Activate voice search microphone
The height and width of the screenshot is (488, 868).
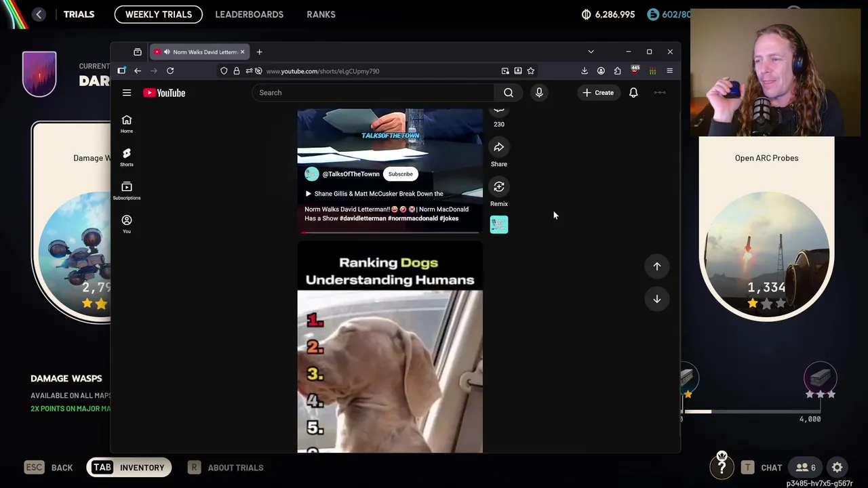point(539,93)
